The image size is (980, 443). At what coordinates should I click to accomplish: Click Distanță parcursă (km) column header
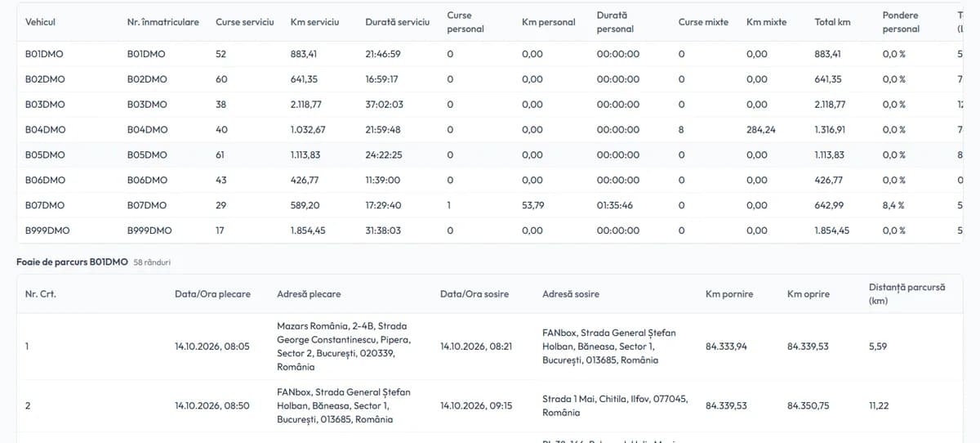pyautogui.click(x=907, y=294)
